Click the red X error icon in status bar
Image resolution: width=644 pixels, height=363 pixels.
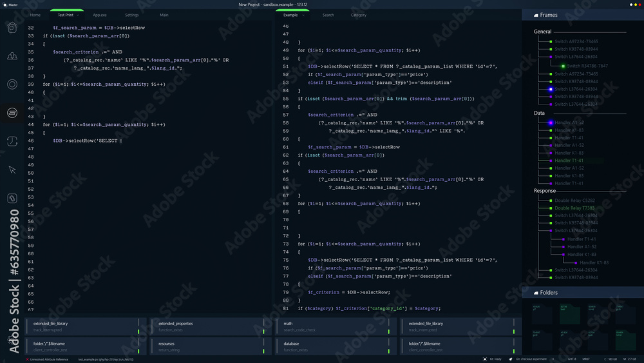(x=27, y=359)
